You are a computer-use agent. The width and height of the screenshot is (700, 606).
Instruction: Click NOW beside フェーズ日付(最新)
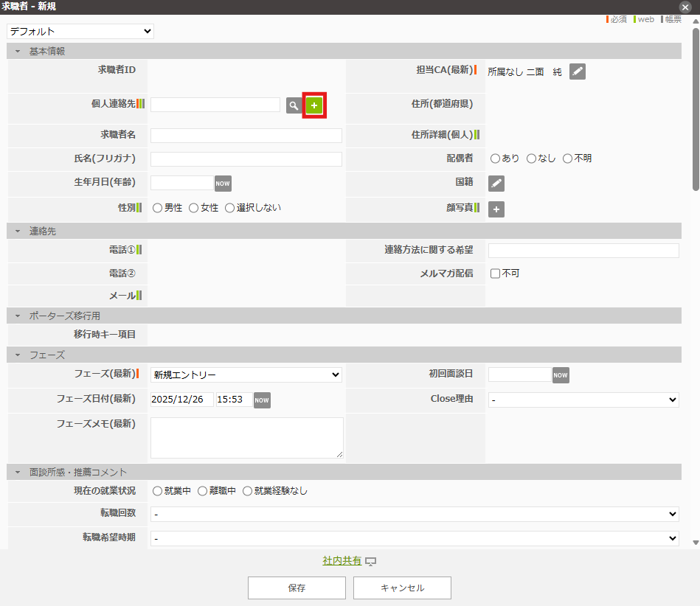coord(262,400)
